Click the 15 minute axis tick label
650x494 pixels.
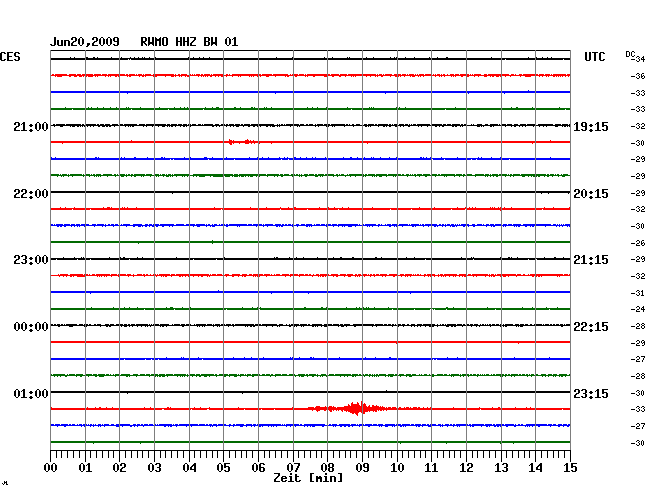[x=570, y=468]
